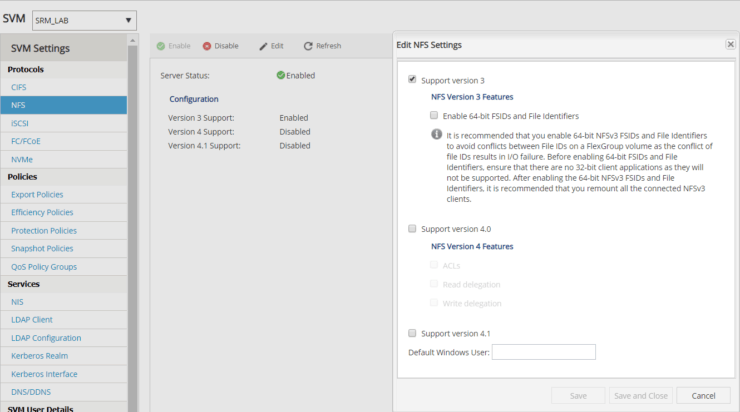Select LDAP Client under Services
The image size is (740, 412).
pos(32,319)
